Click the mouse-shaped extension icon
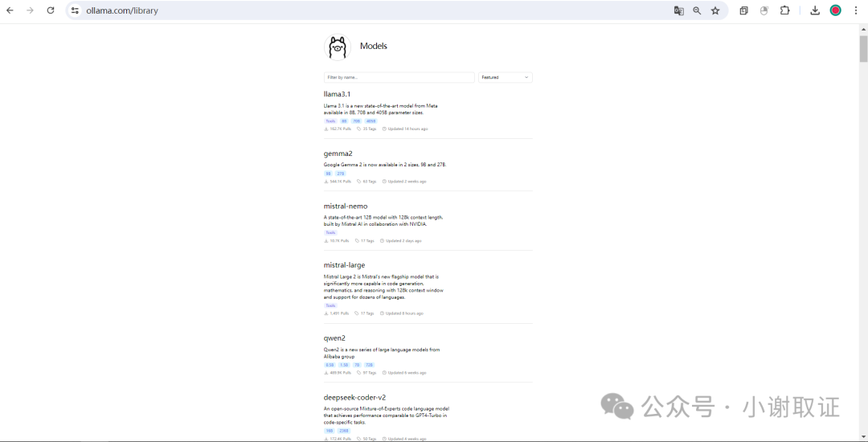This screenshot has height=442, width=868. click(x=764, y=10)
